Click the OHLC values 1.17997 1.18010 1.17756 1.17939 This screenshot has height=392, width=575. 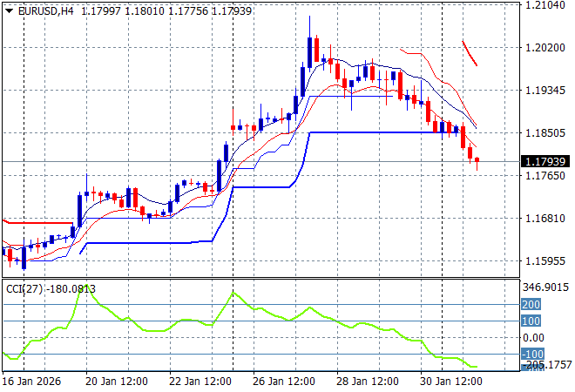click(166, 11)
